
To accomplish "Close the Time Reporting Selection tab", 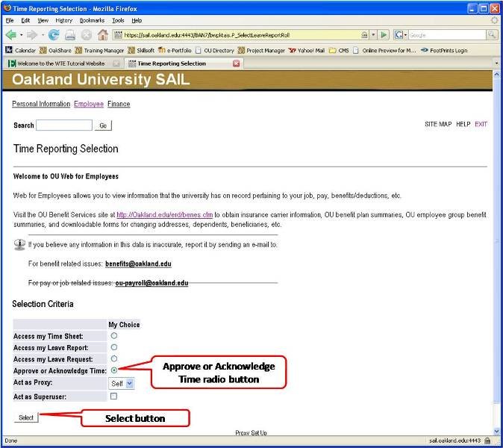I will [237, 63].
